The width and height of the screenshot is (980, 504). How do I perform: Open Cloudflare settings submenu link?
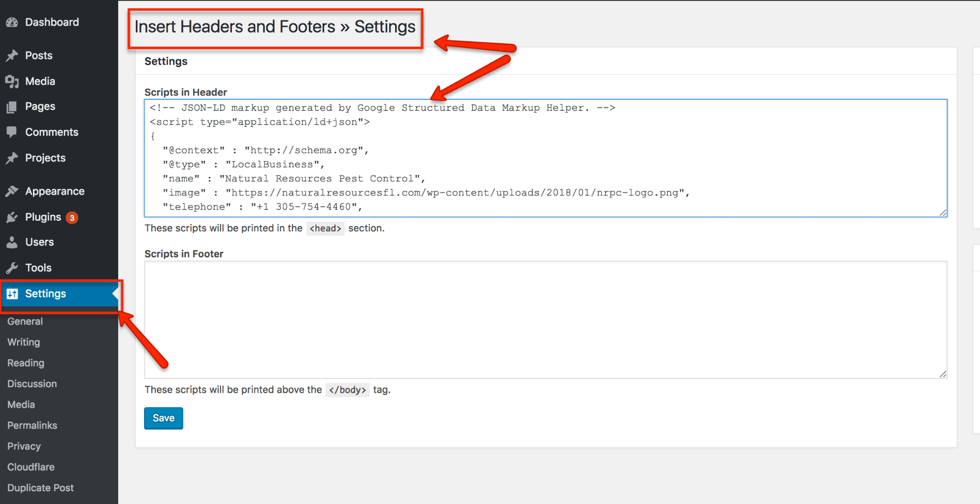31,467
